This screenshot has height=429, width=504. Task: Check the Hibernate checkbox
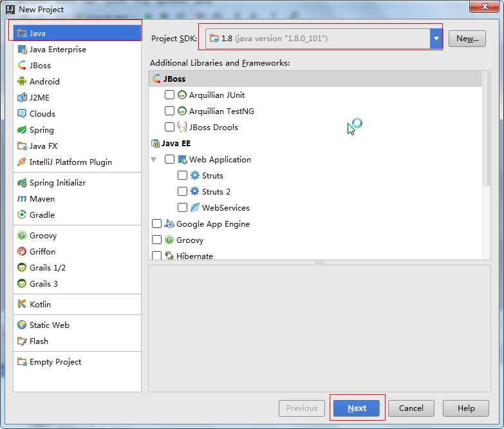click(156, 256)
